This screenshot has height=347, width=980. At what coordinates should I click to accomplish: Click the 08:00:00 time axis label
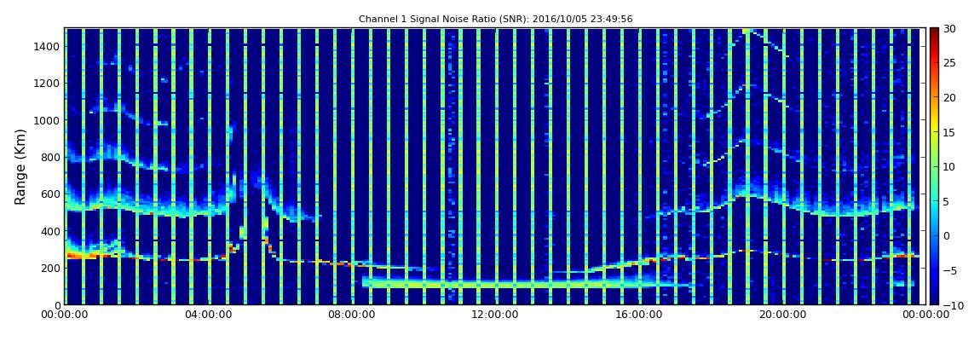pyautogui.click(x=350, y=315)
